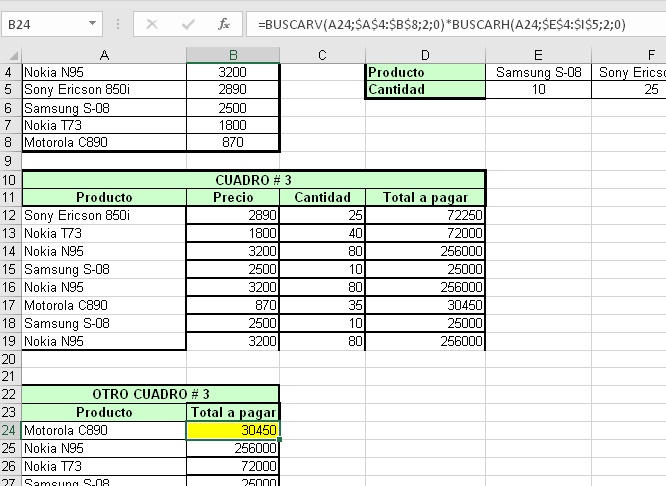
Task: Select column A header
Action: tap(104, 55)
